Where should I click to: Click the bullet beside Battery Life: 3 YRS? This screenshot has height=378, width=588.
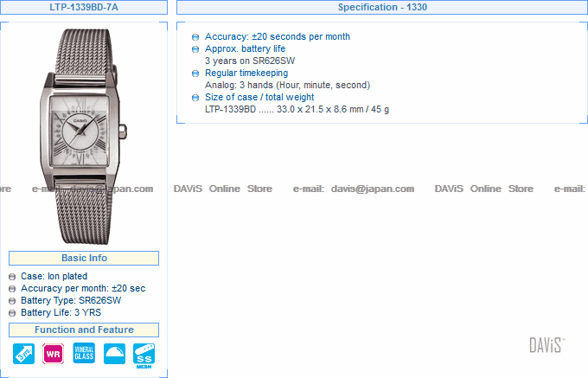[12, 313]
